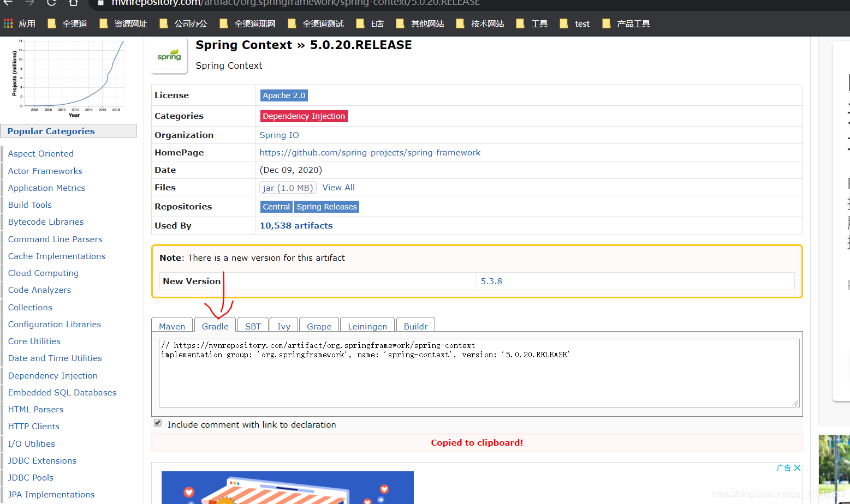Switch to the Ivy tab
The height and width of the screenshot is (504, 850).
(284, 325)
